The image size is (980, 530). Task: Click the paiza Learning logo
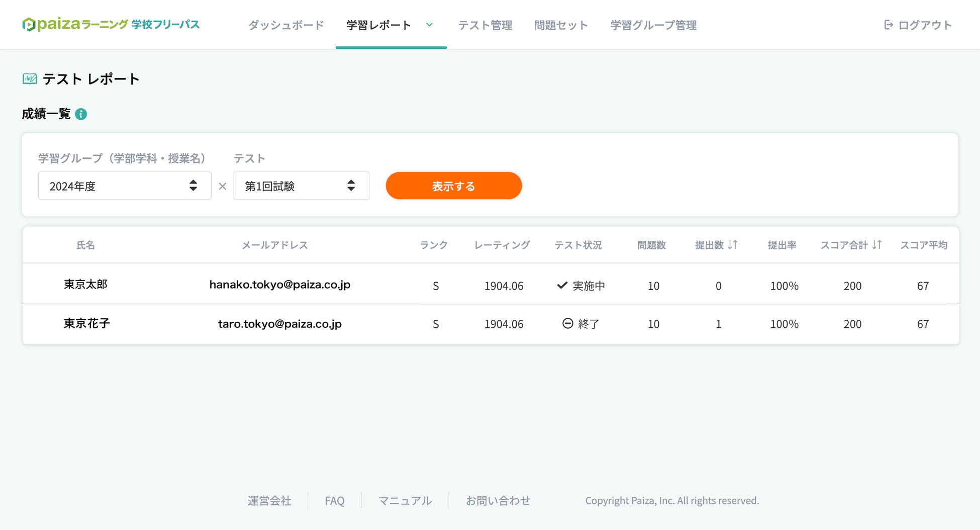pyautogui.click(x=111, y=24)
